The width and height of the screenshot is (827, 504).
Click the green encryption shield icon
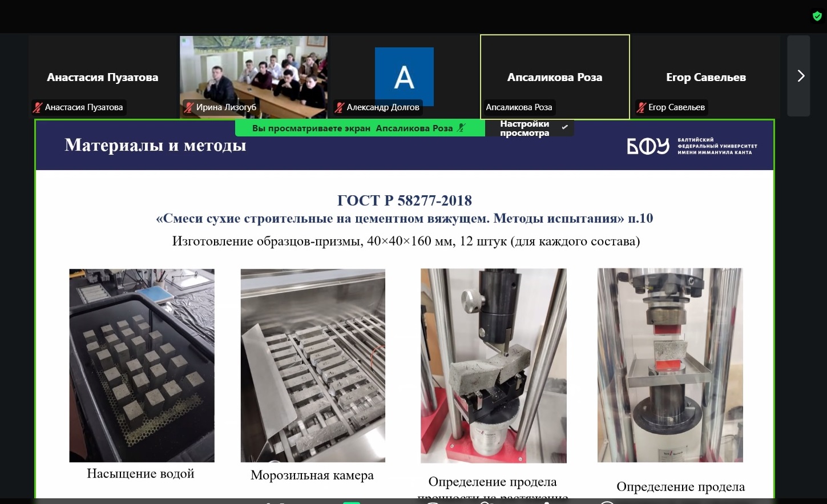pyautogui.click(x=817, y=16)
